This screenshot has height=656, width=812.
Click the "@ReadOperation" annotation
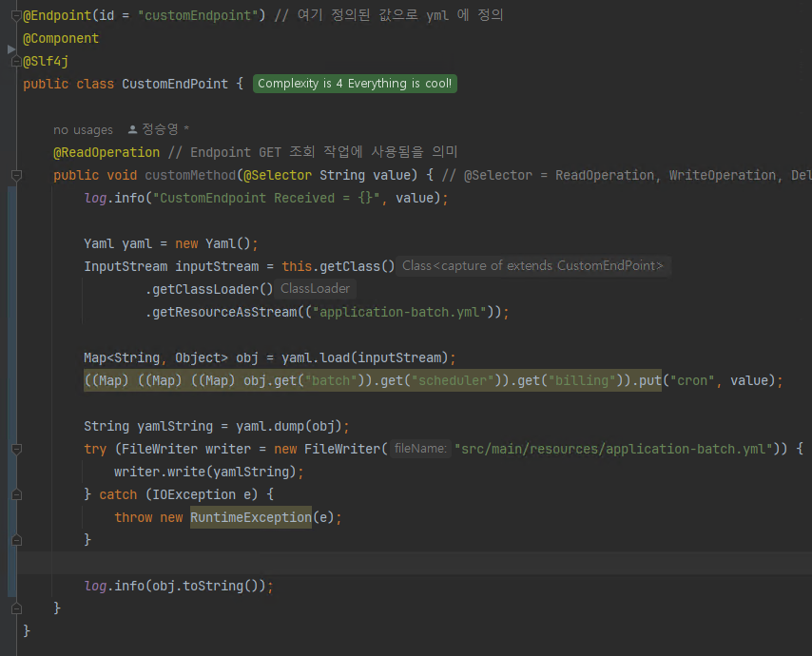point(106,152)
